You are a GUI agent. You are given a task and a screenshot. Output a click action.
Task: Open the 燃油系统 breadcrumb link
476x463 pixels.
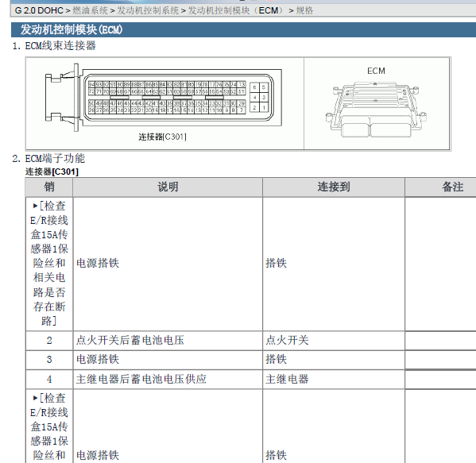90,10
